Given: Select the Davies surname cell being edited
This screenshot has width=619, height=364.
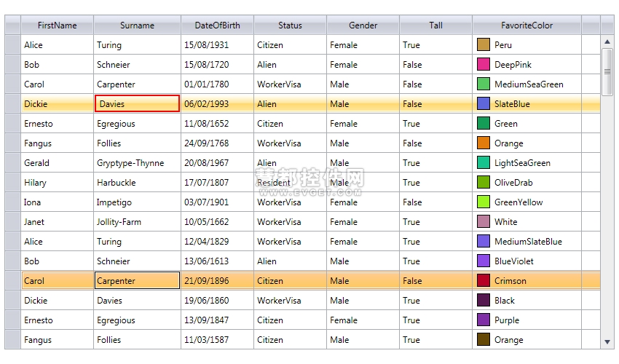Looking at the screenshot, I should 137,104.
